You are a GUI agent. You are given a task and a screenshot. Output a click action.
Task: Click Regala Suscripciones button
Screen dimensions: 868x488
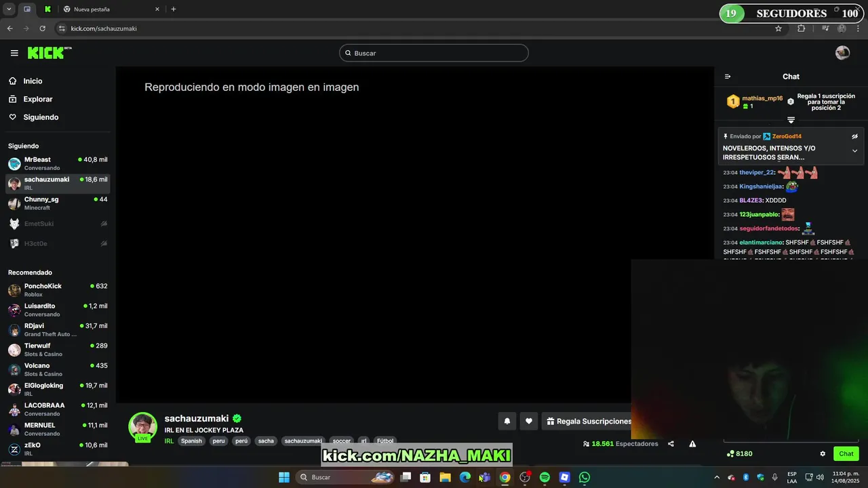[589, 421]
